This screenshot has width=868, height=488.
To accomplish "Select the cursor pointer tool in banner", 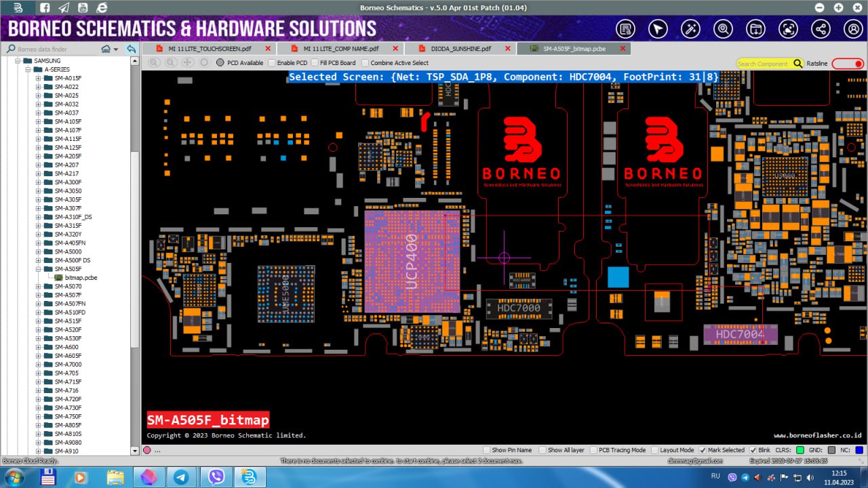I will (x=658, y=29).
